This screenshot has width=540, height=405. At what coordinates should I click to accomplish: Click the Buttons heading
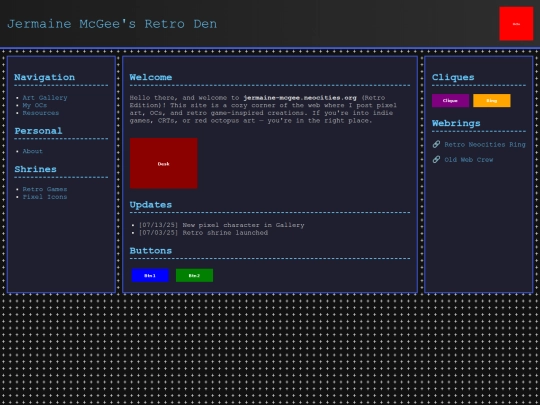[151, 251]
